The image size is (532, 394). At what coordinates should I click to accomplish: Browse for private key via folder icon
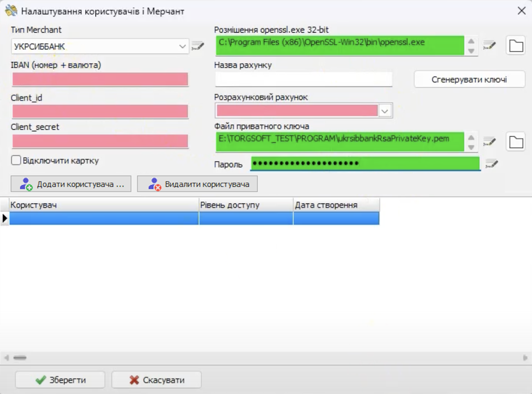(515, 141)
